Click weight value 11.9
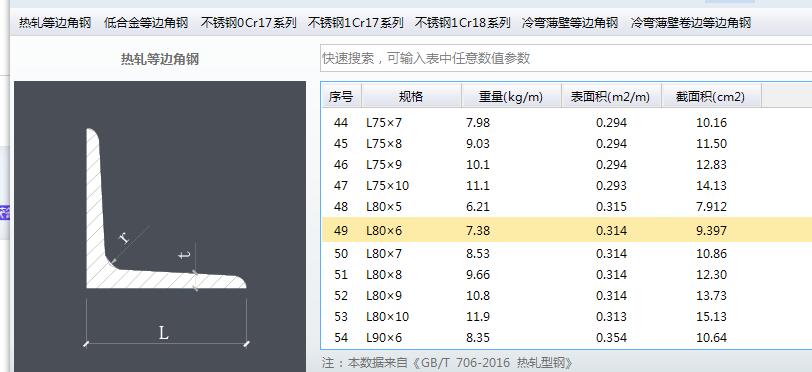The width and height of the screenshot is (812, 372). (477, 317)
